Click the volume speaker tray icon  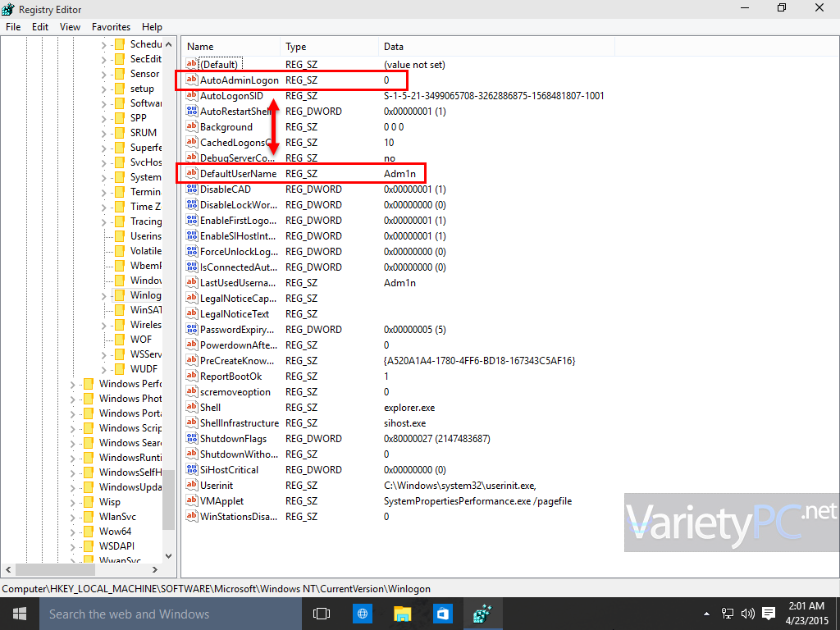(747, 614)
